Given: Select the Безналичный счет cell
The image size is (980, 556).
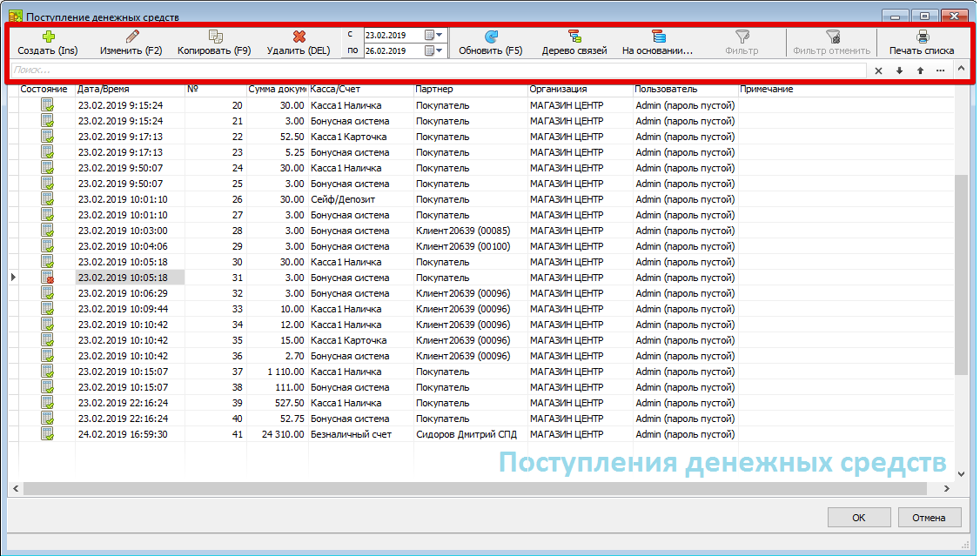Looking at the screenshot, I should click(x=360, y=434).
